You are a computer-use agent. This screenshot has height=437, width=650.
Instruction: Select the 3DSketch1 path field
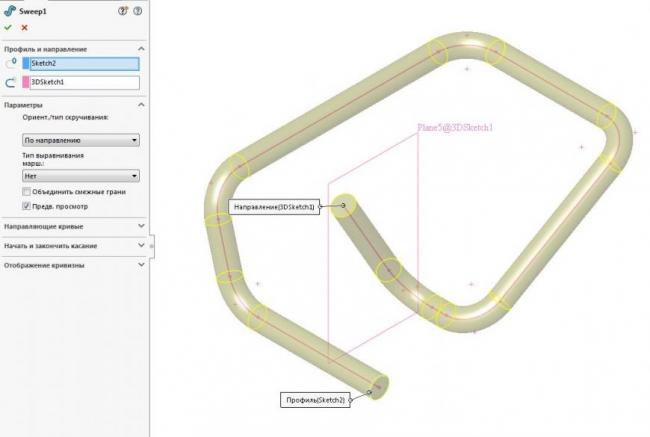pyautogui.click(x=85, y=82)
